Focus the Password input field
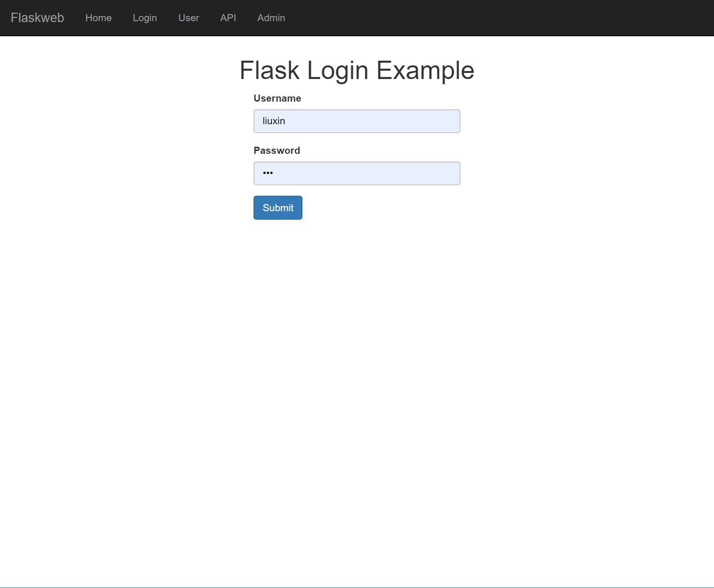 coord(357,173)
